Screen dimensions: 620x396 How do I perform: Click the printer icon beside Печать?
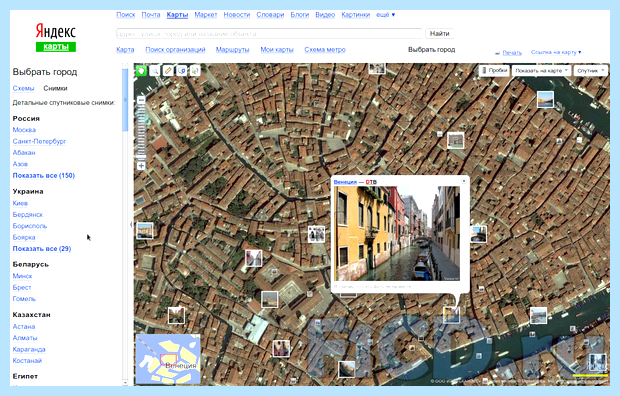[x=497, y=53]
